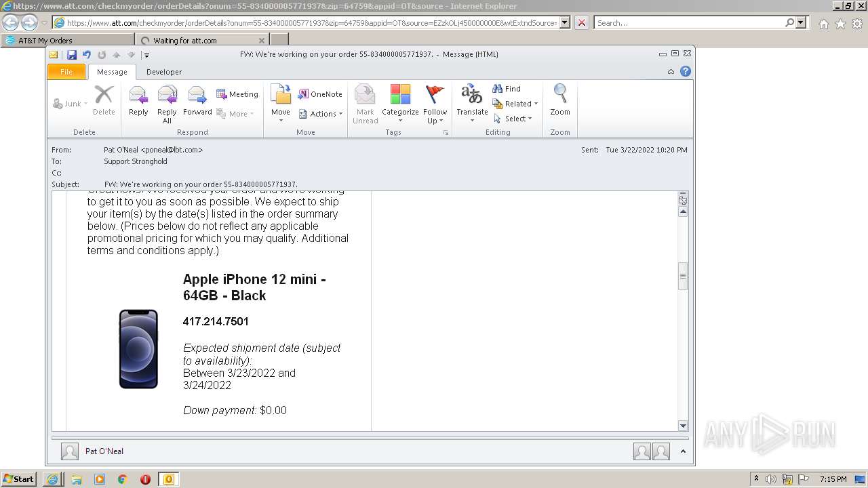Click the Zoom magnifier button
The height and width of the screenshot is (488, 868).
(x=560, y=102)
